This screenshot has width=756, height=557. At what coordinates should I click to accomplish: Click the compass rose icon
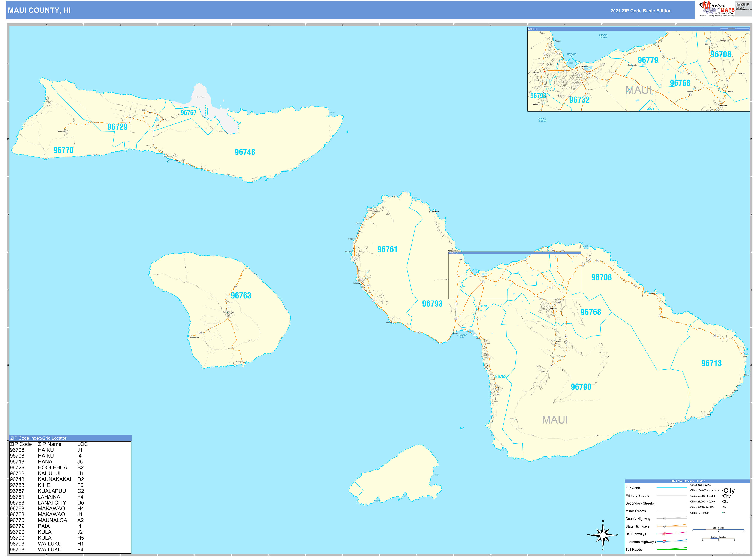[x=603, y=535]
